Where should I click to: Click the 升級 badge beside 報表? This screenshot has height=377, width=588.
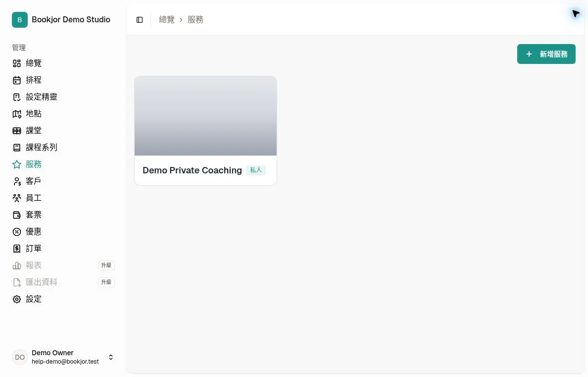[106, 266]
